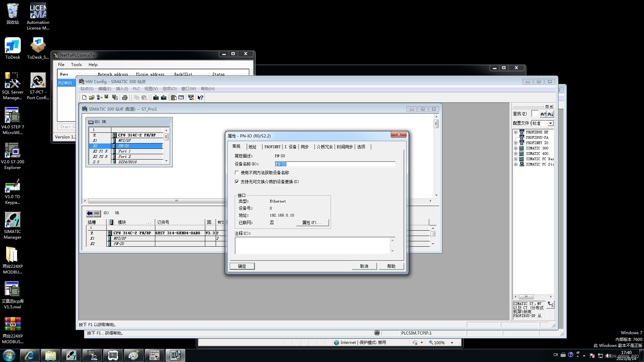Viewport: 644px width, 362px height.
Task: Click Internet Explorer in the taskbar
Action: (30, 355)
